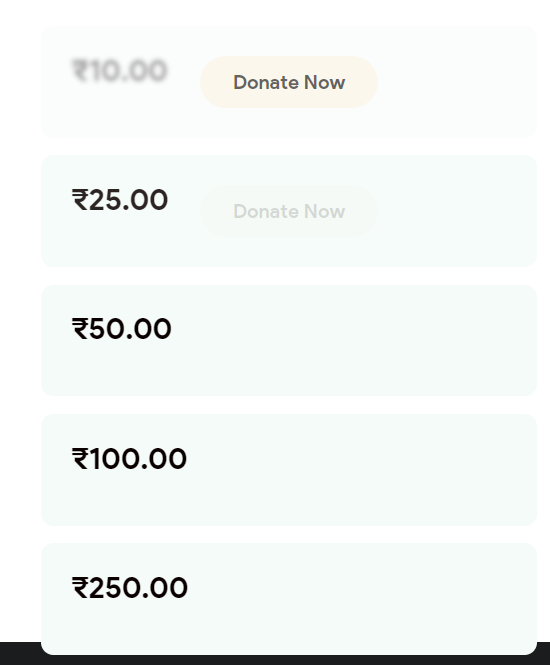Click empty area of the ₹50.00 card
This screenshot has width=550, height=665.
coord(352,340)
